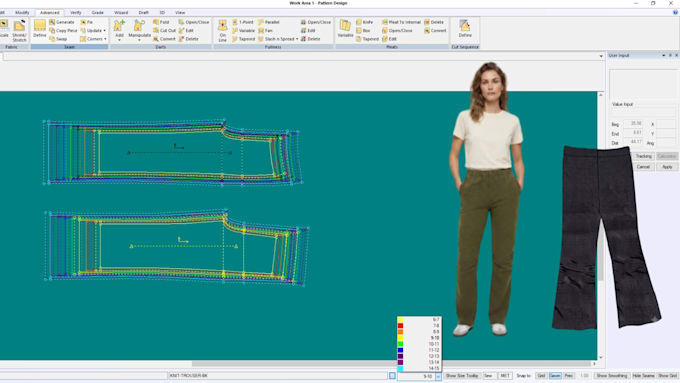Open the size selector dropdown arrow
The width and height of the screenshot is (680, 383).
(438, 376)
